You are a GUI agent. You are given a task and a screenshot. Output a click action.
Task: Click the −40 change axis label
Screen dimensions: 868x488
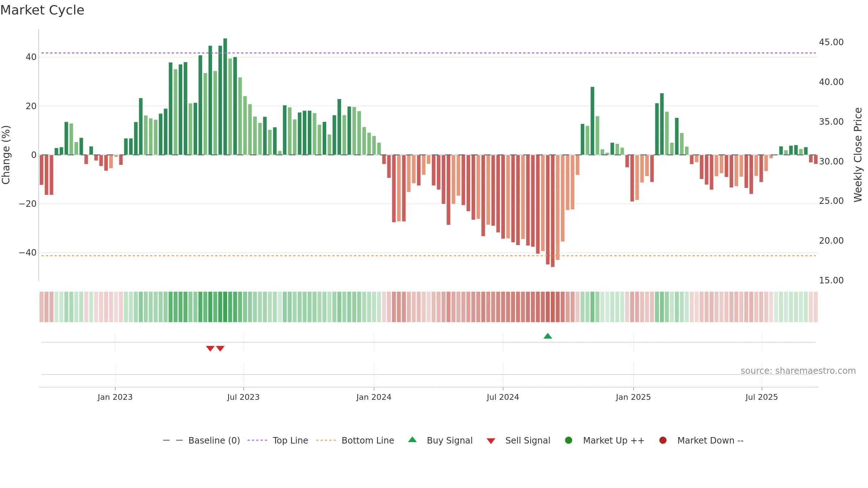pos(28,253)
